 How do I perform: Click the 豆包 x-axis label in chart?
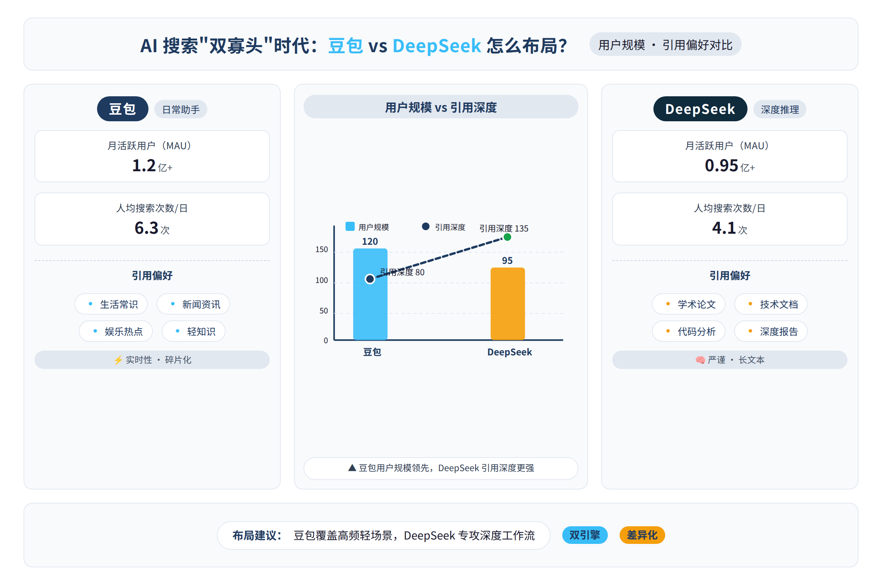coord(372,352)
